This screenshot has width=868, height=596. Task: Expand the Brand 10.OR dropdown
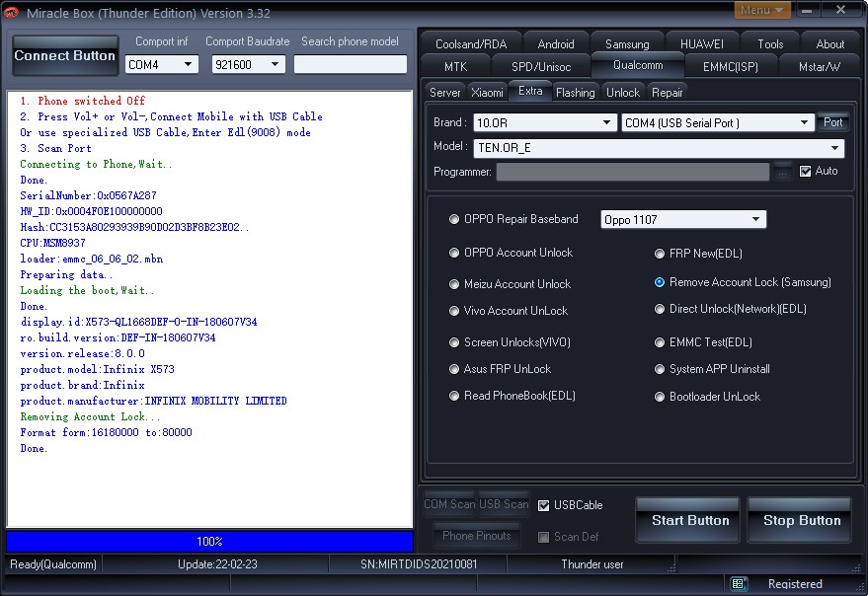[x=545, y=123]
